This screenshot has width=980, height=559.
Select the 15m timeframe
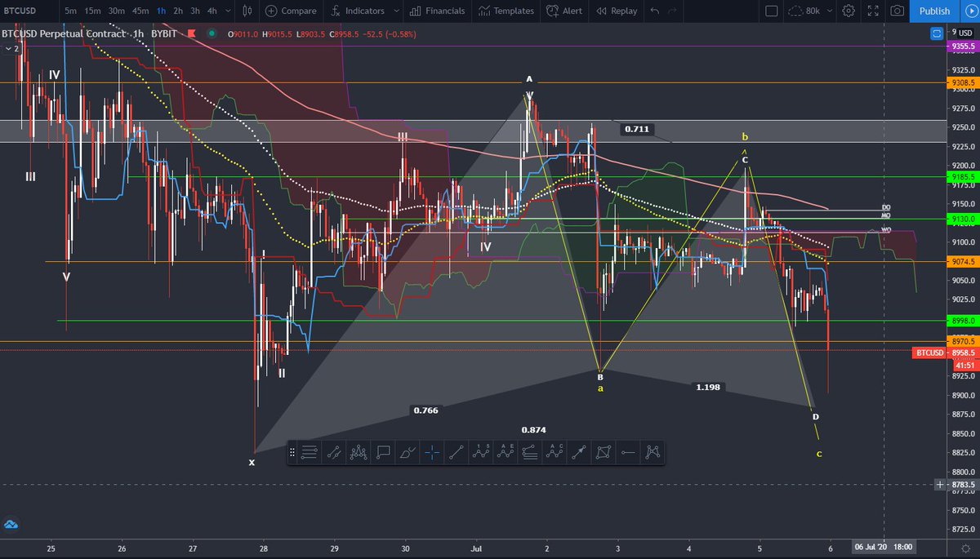[93, 11]
